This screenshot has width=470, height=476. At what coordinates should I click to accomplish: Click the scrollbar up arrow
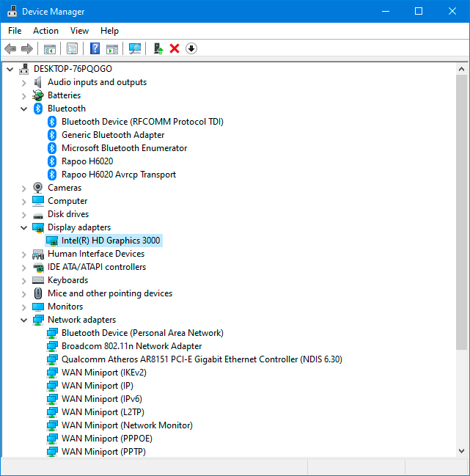461,69
